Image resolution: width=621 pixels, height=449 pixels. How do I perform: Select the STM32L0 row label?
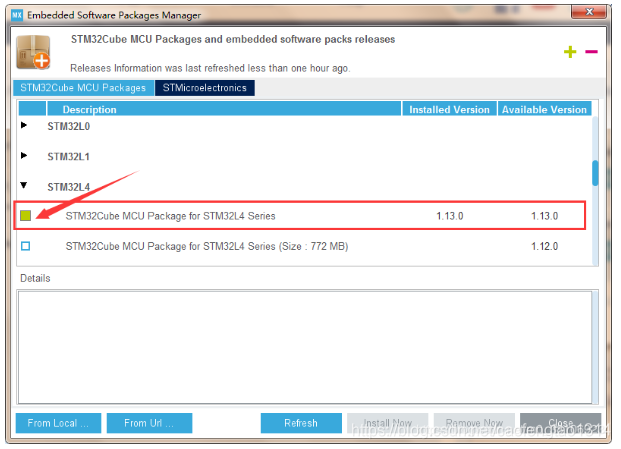coord(69,126)
